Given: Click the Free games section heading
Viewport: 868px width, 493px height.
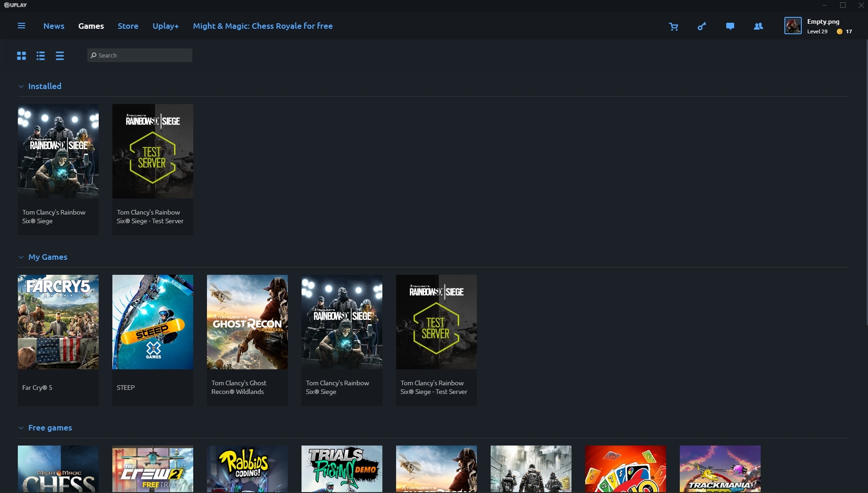Looking at the screenshot, I should coord(50,428).
